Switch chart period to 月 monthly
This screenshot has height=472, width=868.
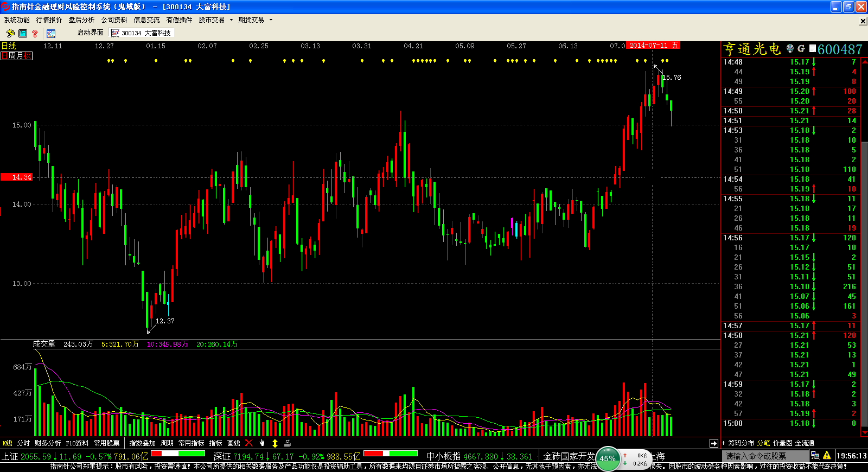coord(19,56)
